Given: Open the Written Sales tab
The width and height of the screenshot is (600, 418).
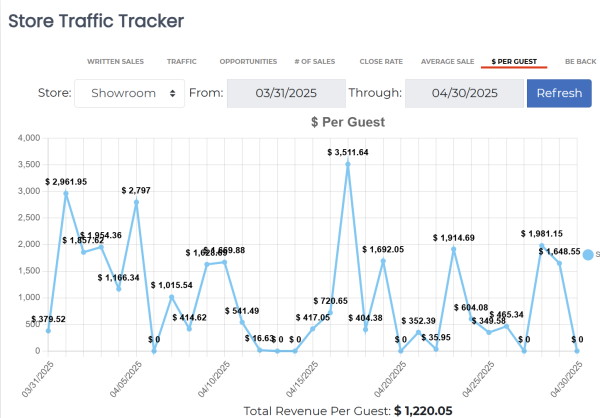Looking at the screenshot, I should 115,61.
